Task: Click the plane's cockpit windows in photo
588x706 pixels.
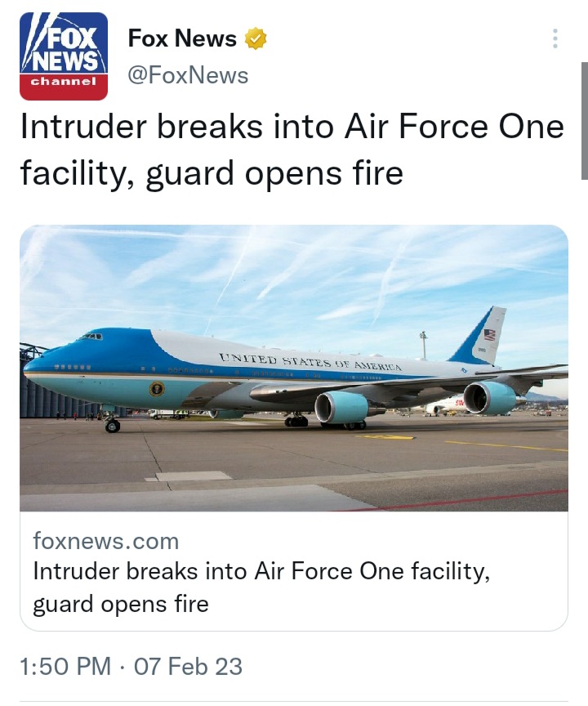Action: coord(91,337)
